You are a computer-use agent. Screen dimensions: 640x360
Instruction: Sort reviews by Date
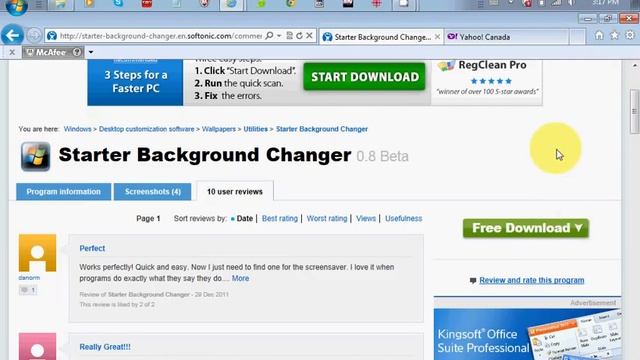pos(244,218)
